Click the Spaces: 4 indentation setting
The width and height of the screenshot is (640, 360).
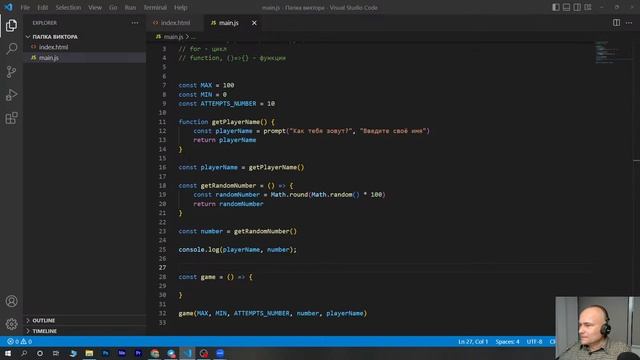[x=507, y=342]
